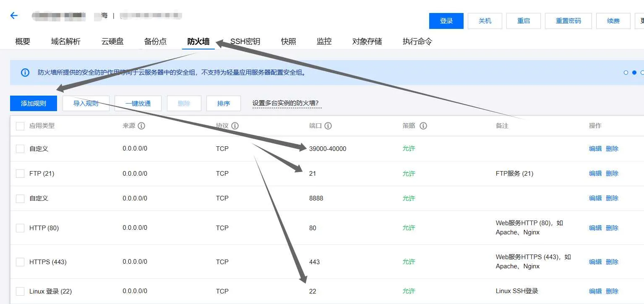The height and width of the screenshot is (304, 644).
Task: Click the 一键放通 button
Action: point(138,103)
